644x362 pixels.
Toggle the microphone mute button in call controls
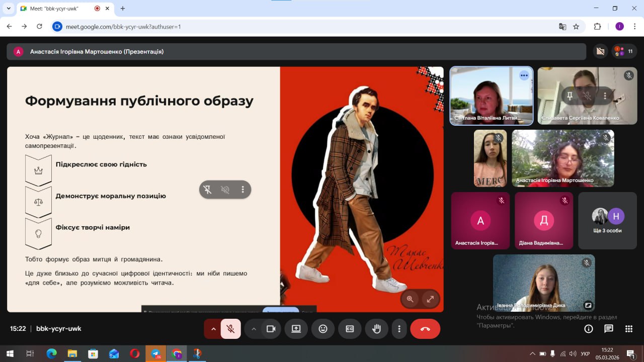(231, 329)
